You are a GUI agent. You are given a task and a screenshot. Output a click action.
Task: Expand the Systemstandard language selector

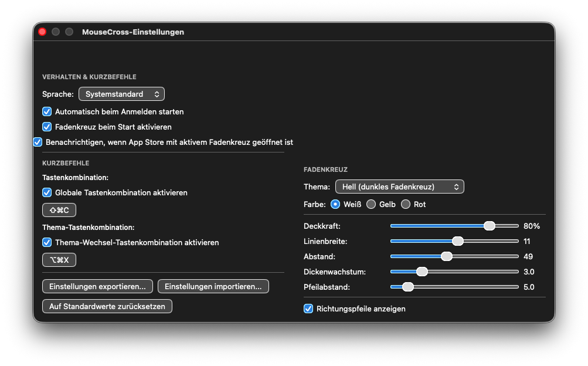click(121, 94)
